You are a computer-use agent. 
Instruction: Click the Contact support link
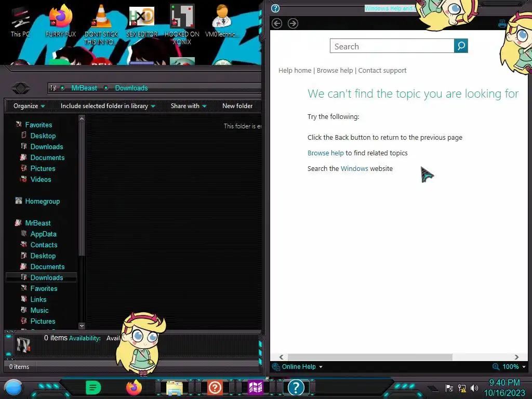[x=382, y=71]
